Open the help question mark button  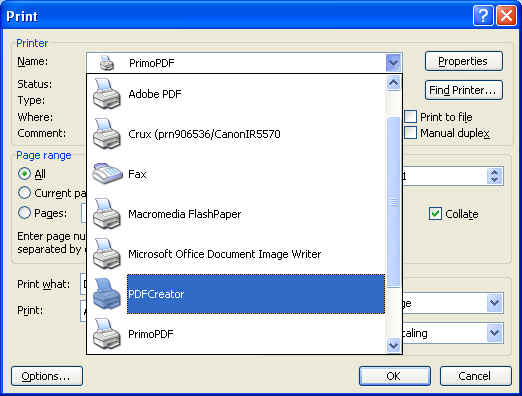click(483, 16)
